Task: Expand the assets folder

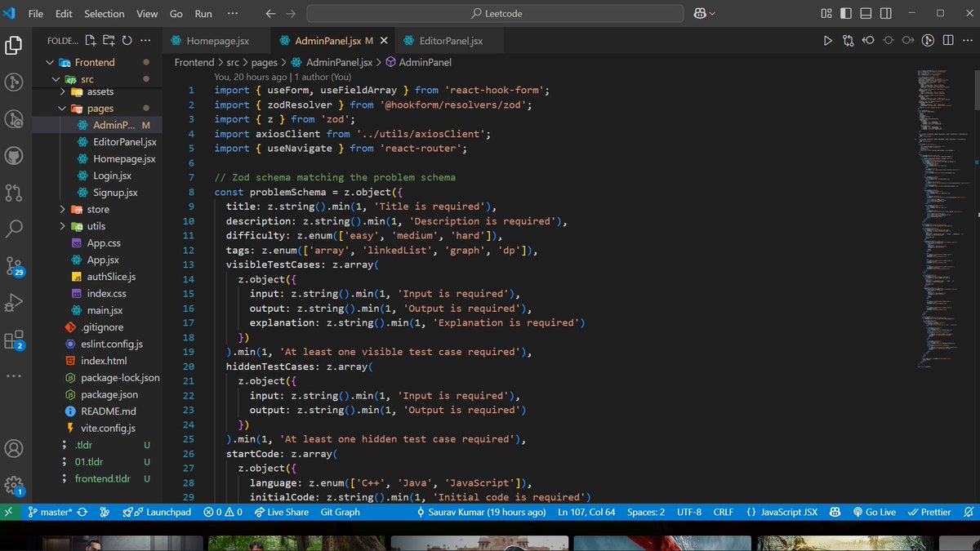Action: pyautogui.click(x=63, y=91)
